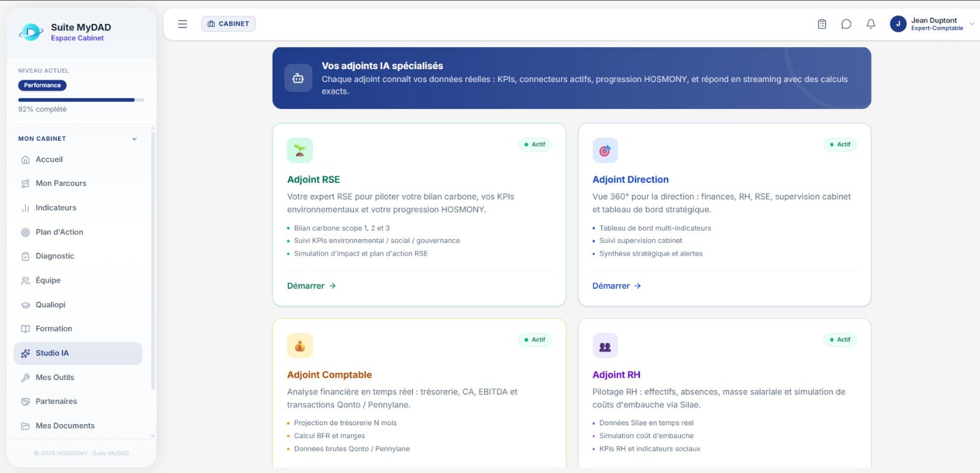Open the clipboard icon in top bar
The image size is (980, 473).
822,24
